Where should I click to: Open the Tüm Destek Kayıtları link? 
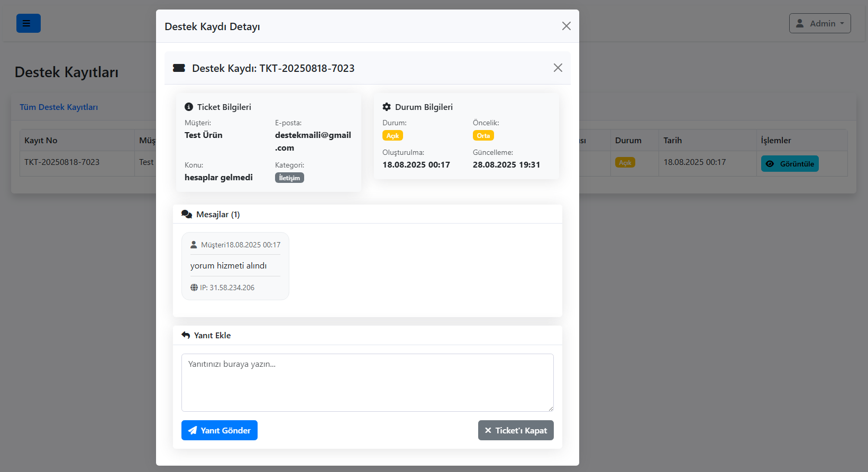click(x=59, y=107)
